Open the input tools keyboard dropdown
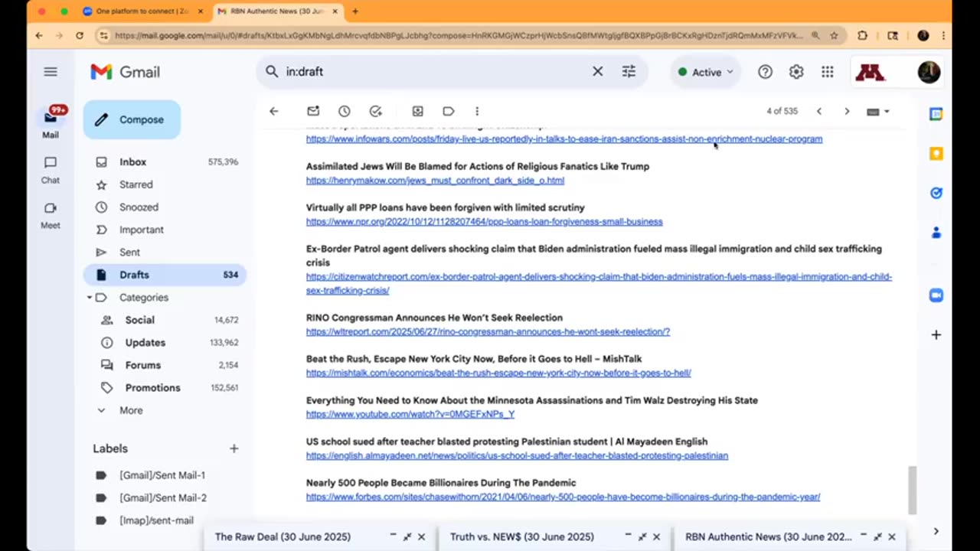Image resolution: width=980 pixels, height=551 pixels. [x=878, y=112]
